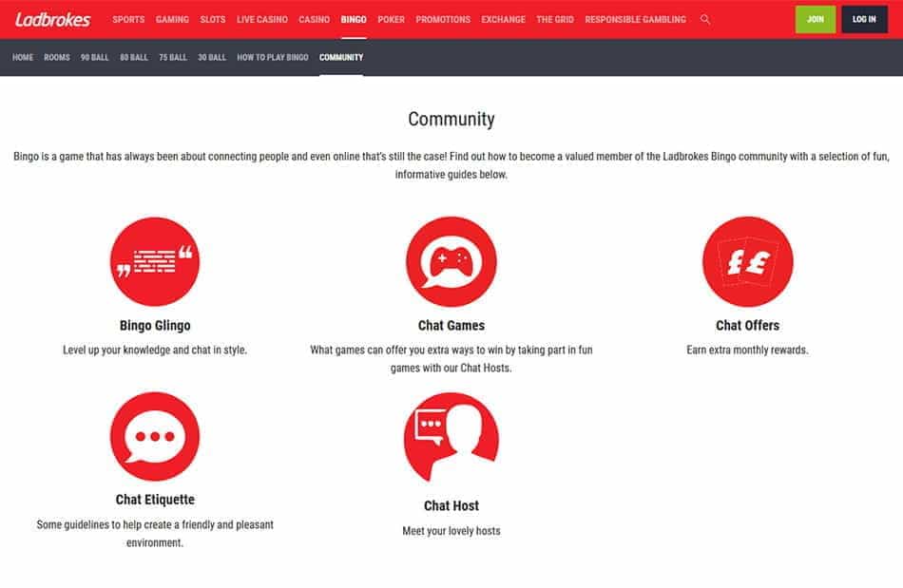Click the green Join button

(x=815, y=19)
